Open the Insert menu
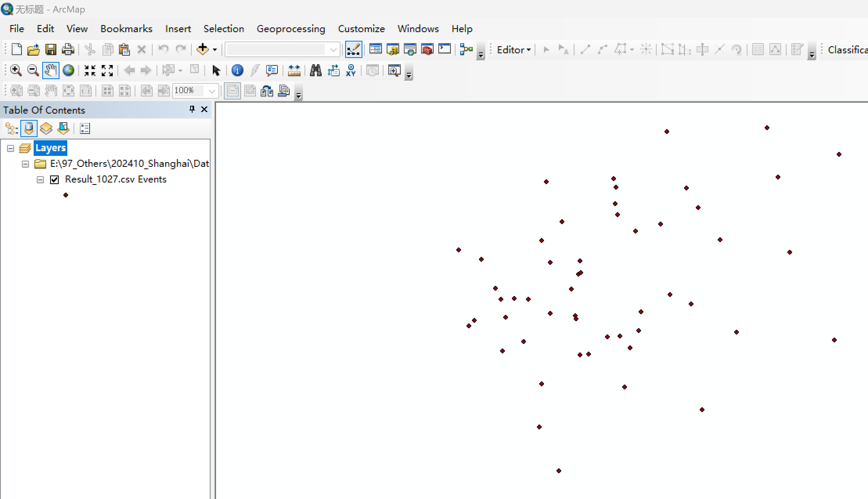 point(178,29)
